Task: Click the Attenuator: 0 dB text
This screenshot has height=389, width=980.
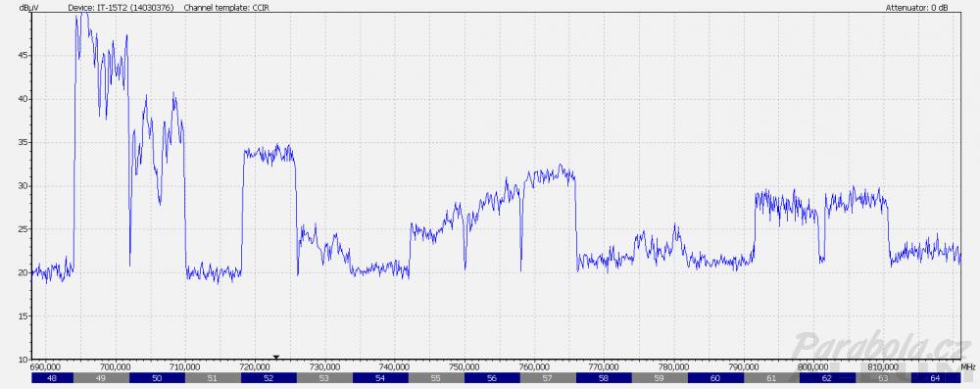Action: click(x=917, y=8)
